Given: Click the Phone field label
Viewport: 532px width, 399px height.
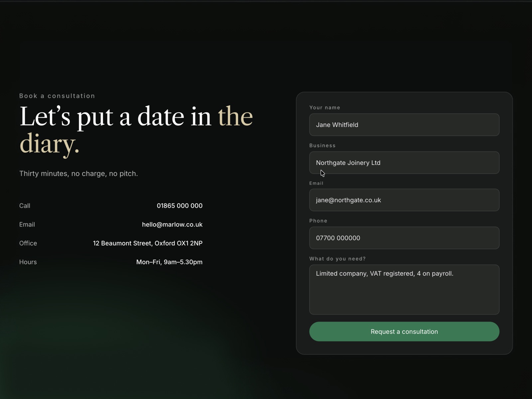Looking at the screenshot, I should click(318, 221).
